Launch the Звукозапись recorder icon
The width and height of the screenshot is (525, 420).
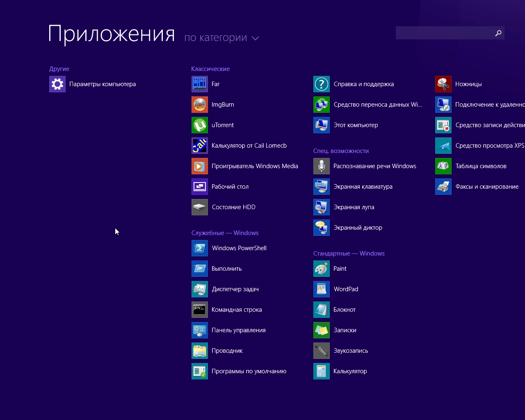322,351
